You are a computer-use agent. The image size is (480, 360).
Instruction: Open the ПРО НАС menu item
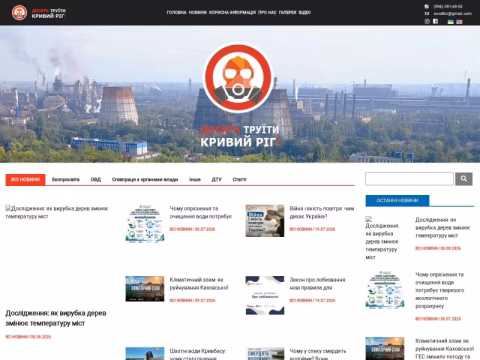click(x=267, y=12)
